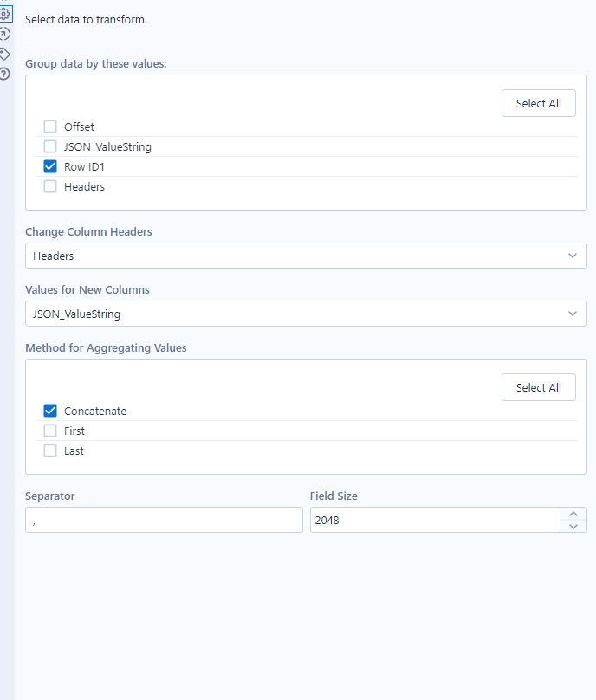Open the Navigation arrow icon tab
This screenshot has width=596, height=700.
click(x=5, y=34)
